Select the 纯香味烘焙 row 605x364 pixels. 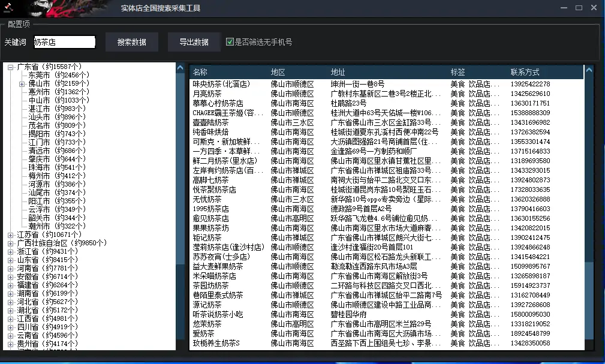[x=387, y=132]
